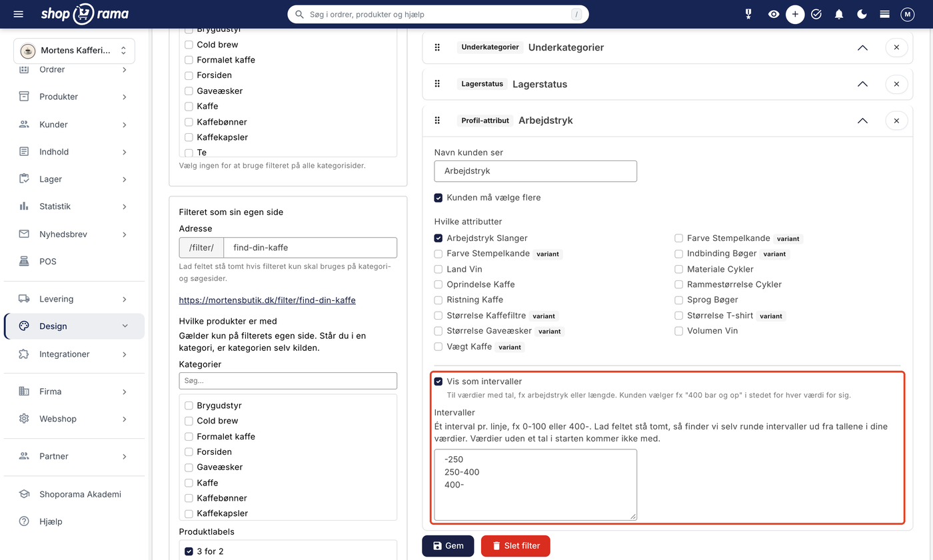Remove the Lagerstatus filter with its X
The width and height of the screenshot is (933, 560).
896,84
